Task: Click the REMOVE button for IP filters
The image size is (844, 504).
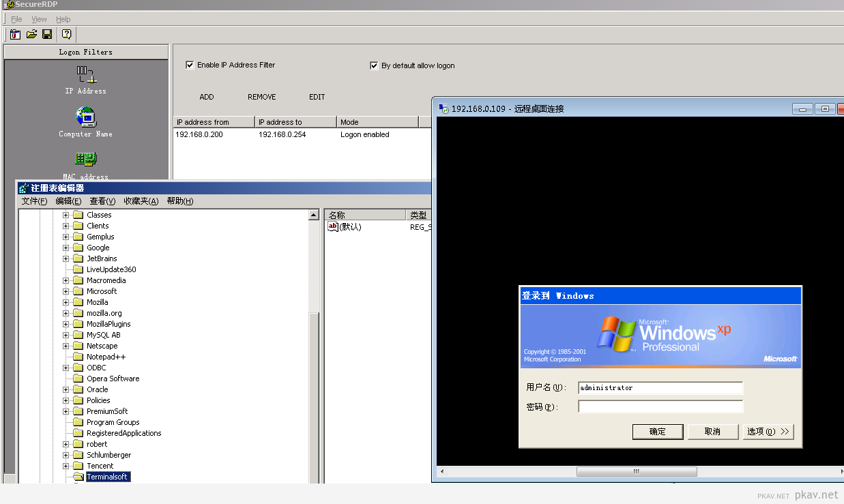Action: point(262,97)
